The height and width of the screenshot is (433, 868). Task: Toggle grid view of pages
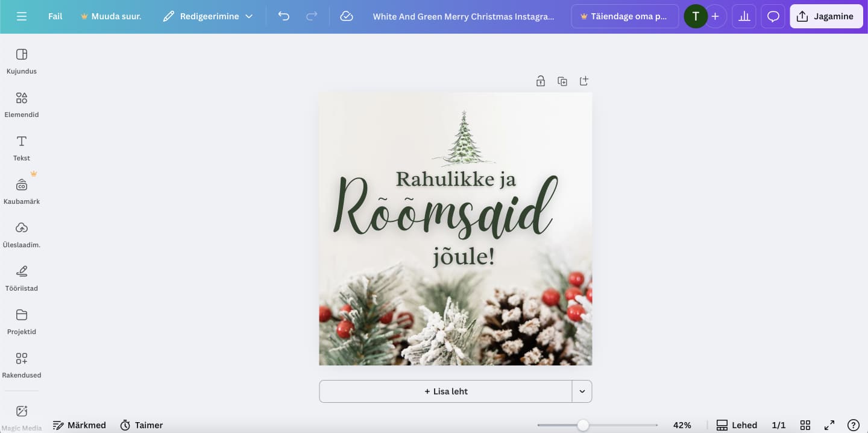[805, 425]
